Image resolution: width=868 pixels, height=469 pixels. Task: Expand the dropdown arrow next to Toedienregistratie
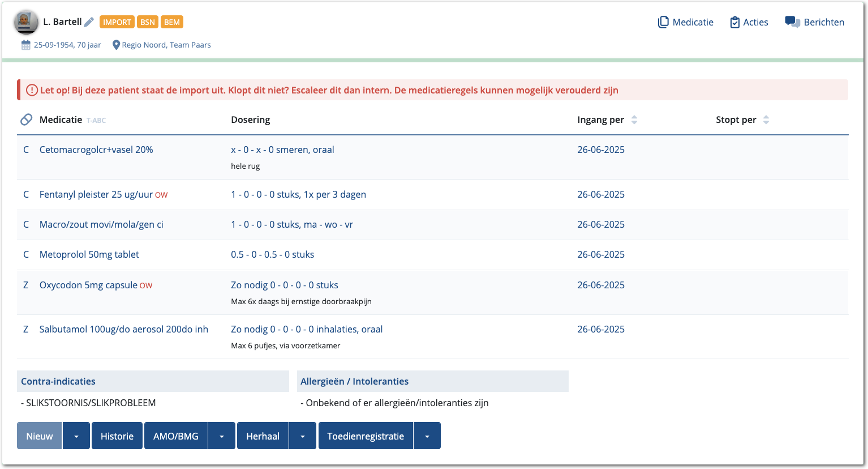(x=427, y=436)
